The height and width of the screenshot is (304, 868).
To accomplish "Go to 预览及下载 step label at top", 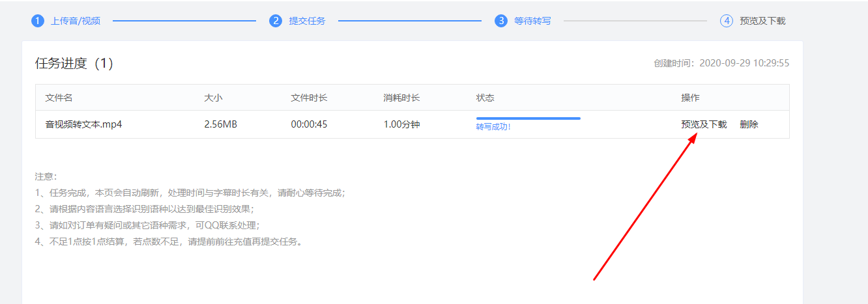I will (x=762, y=21).
